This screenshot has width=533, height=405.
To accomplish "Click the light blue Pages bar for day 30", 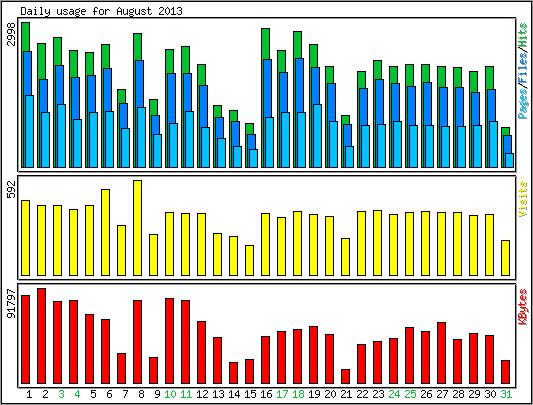I will 494,144.
